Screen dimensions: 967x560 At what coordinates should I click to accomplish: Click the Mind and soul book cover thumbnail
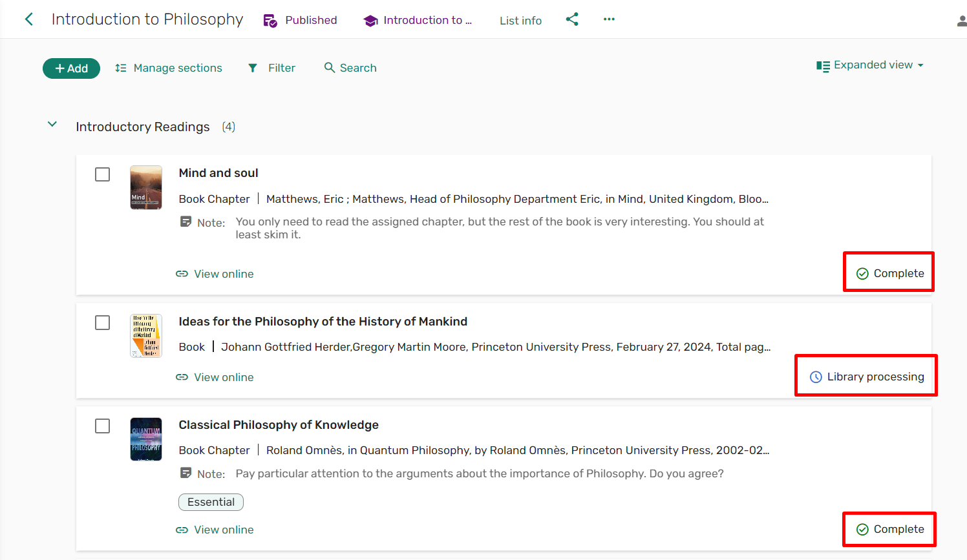click(x=146, y=188)
